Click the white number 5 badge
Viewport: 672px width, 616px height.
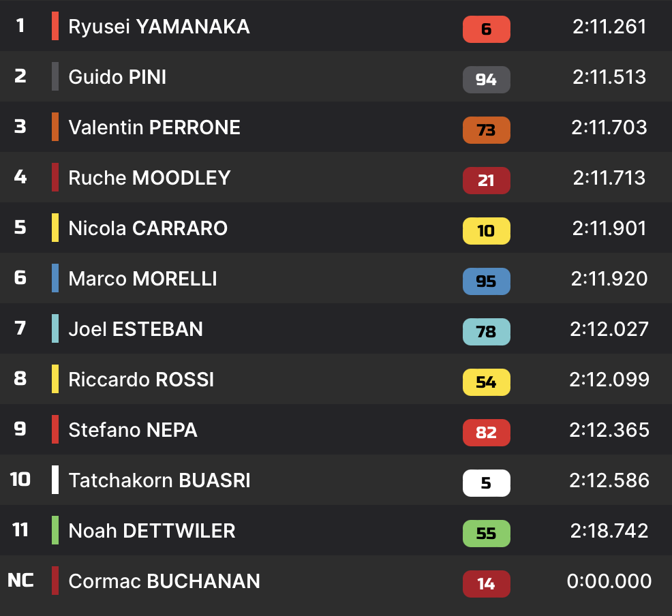click(x=486, y=483)
